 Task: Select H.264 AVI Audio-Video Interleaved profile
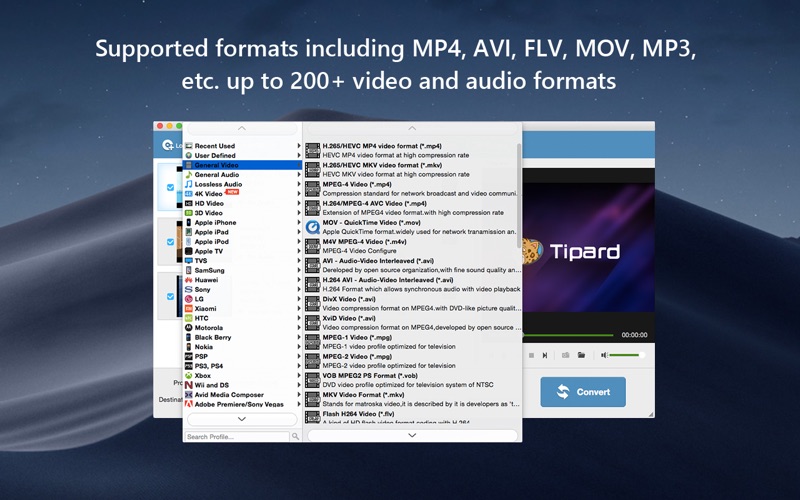tap(412, 284)
